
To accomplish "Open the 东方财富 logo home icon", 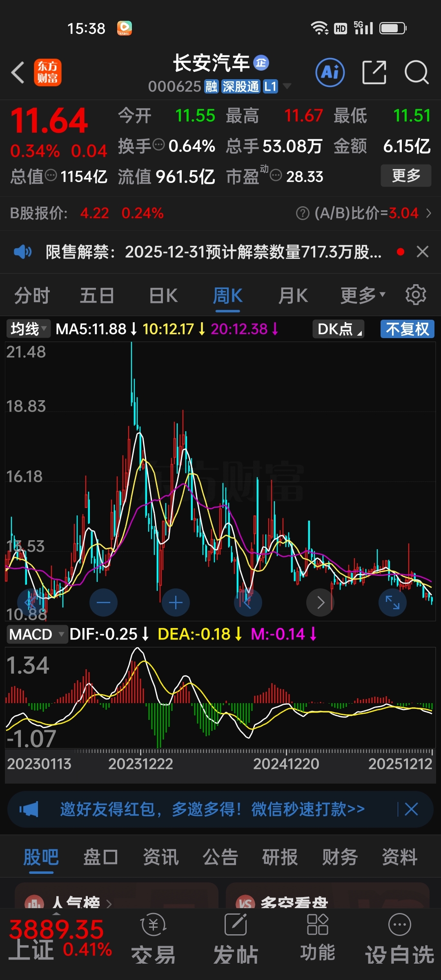I will (48, 73).
